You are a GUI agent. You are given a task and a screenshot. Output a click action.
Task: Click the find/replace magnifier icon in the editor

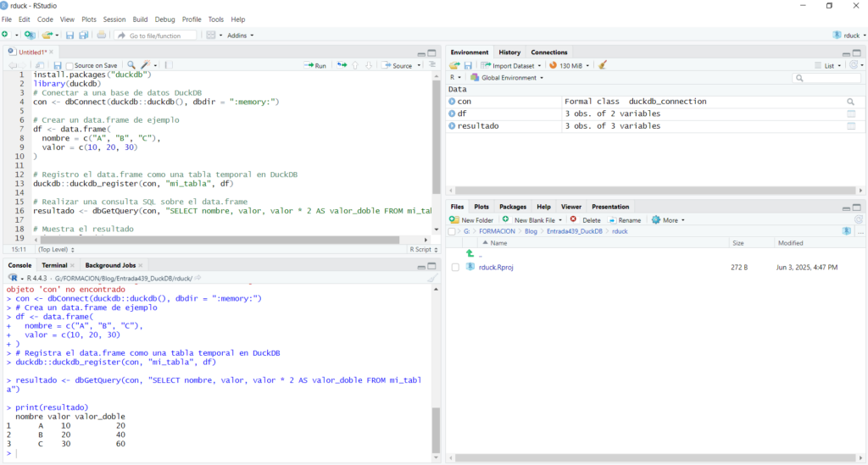click(x=132, y=65)
